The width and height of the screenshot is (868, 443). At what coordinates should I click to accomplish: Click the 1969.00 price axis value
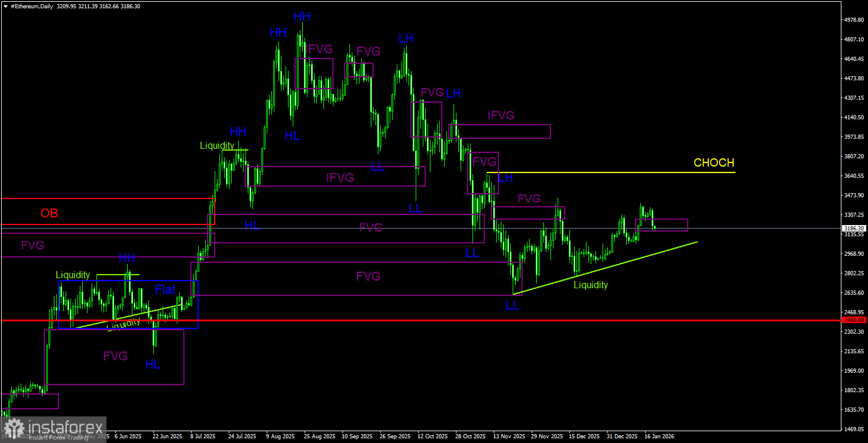[x=854, y=370]
